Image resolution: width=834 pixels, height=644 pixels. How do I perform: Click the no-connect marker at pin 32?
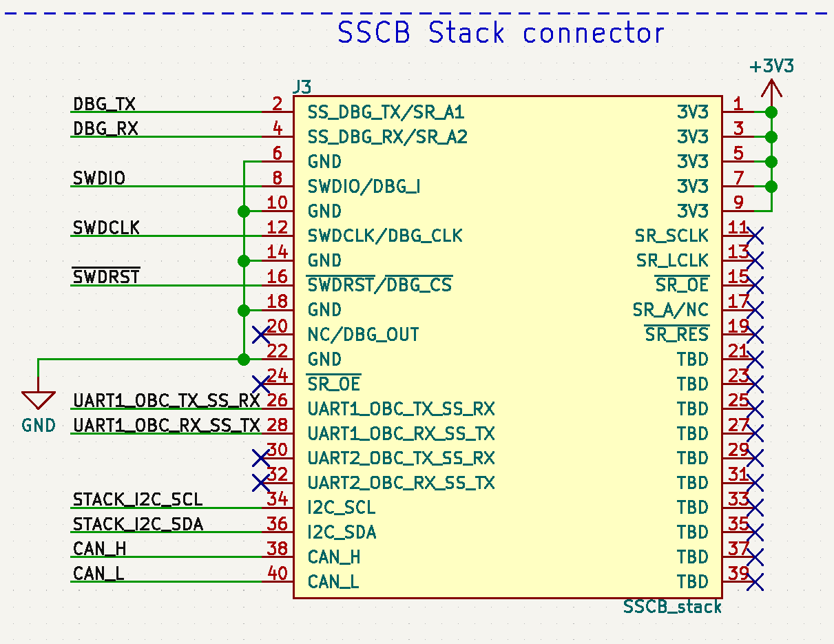[x=261, y=484]
